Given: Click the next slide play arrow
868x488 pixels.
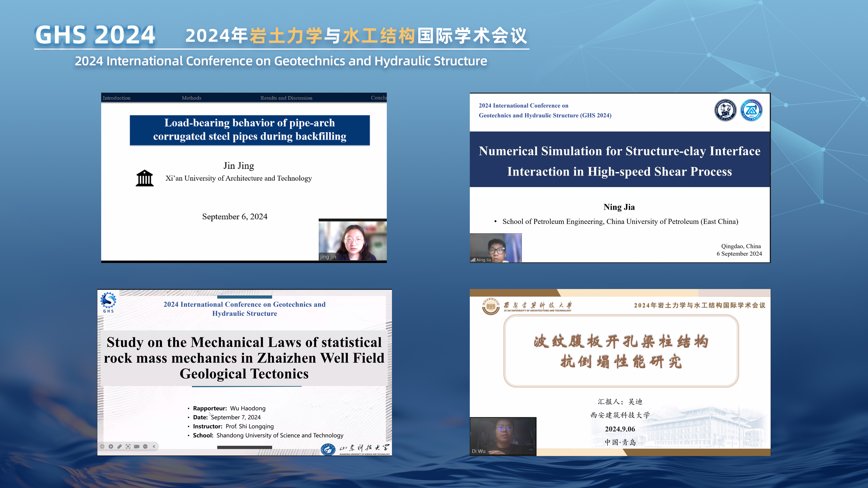Looking at the screenshot, I should 111,446.
